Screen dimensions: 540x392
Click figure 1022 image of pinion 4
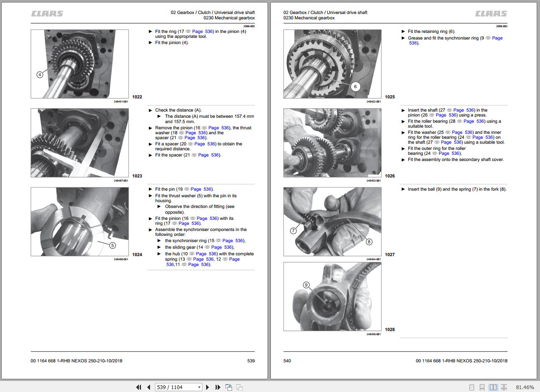[x=80, y=64]
